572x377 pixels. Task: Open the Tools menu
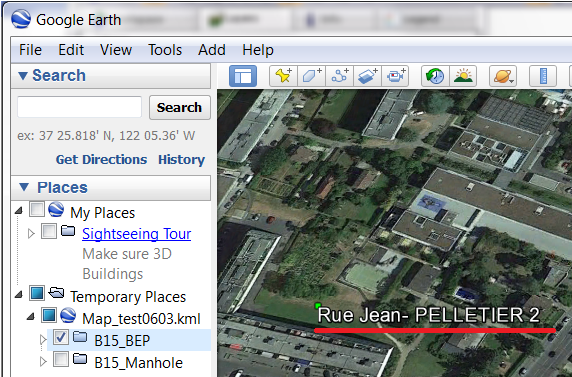165,50
